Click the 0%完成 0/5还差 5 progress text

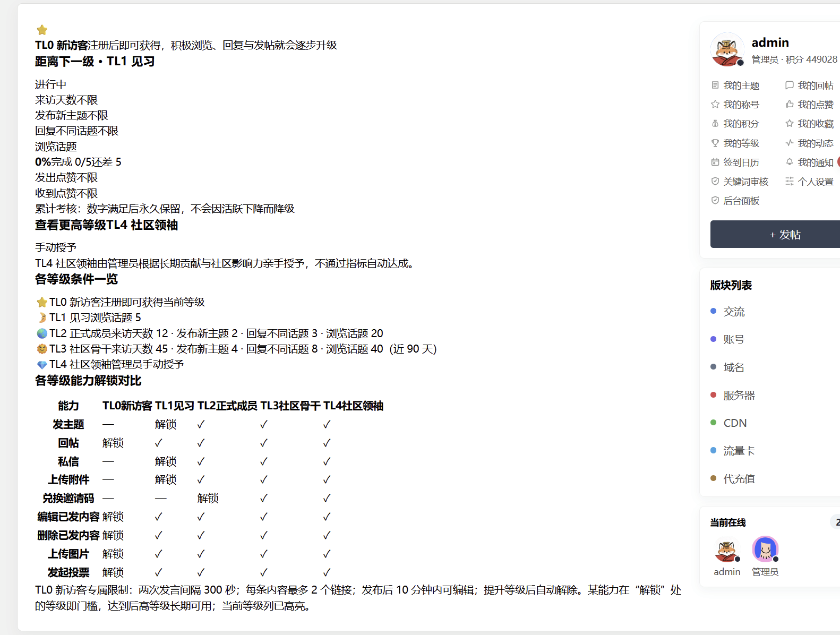pyautogui.click(x=78, y=162)
